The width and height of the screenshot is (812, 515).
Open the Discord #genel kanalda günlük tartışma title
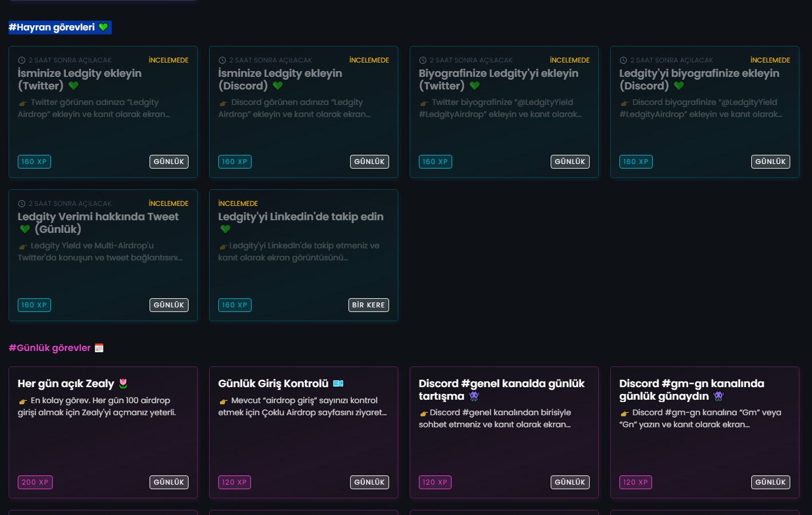tap(501, 390)
